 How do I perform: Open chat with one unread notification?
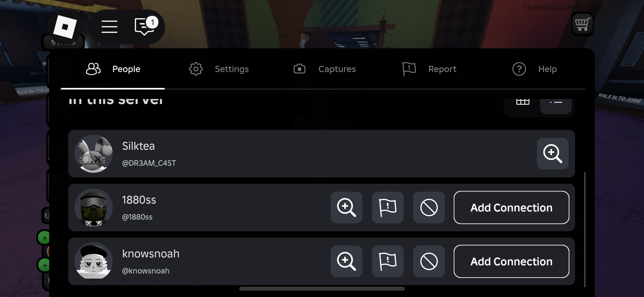[x=145, y=26]
